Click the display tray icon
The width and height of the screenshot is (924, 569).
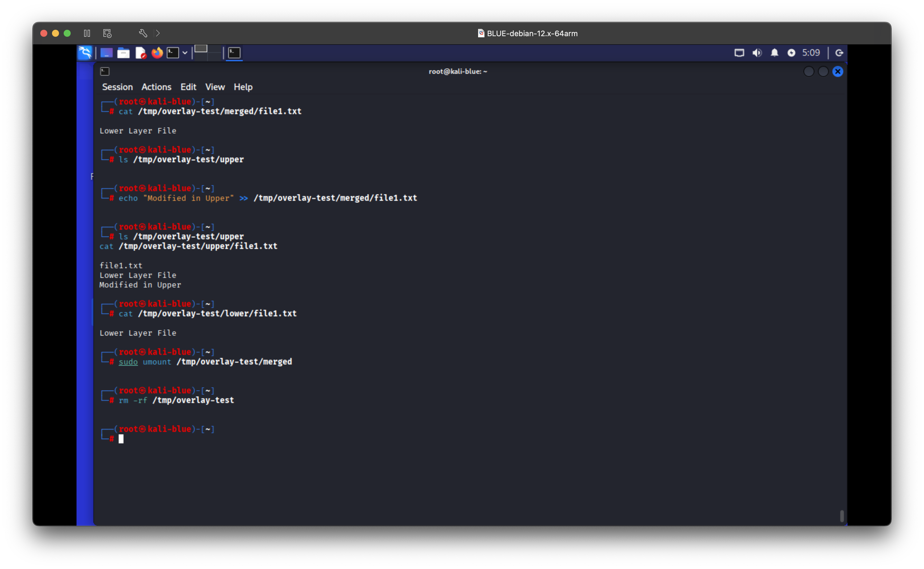pyautogui.click(x=739, y=53)
